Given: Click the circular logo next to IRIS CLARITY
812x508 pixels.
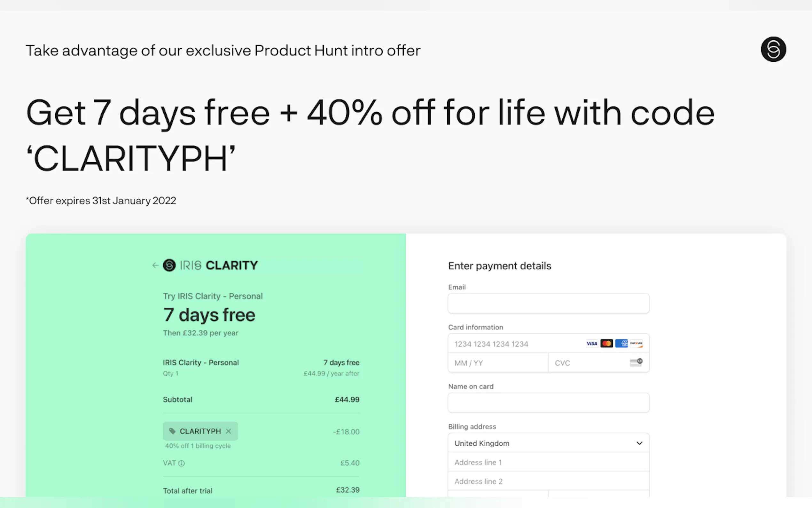Looking at the screenshot, I should click(x=169, y=266).
